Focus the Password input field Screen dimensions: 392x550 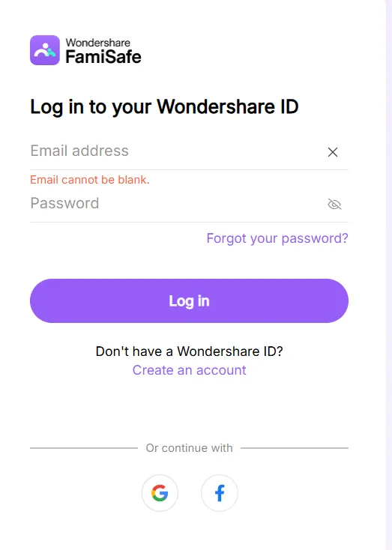[175, 204]
